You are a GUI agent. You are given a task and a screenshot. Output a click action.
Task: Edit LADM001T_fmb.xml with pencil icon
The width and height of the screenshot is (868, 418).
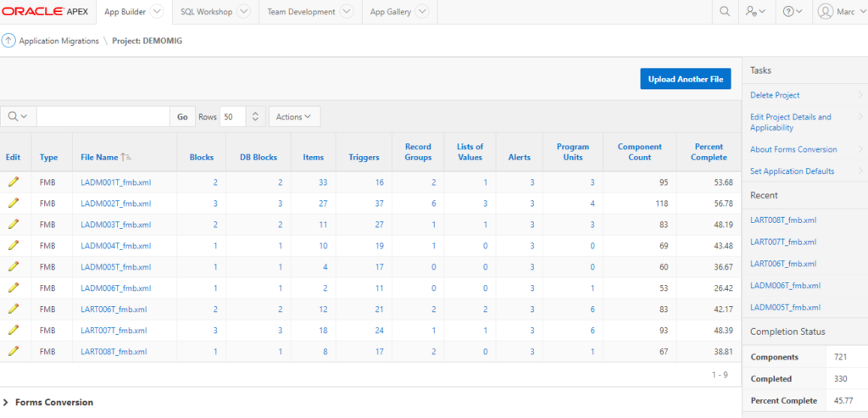14,182
